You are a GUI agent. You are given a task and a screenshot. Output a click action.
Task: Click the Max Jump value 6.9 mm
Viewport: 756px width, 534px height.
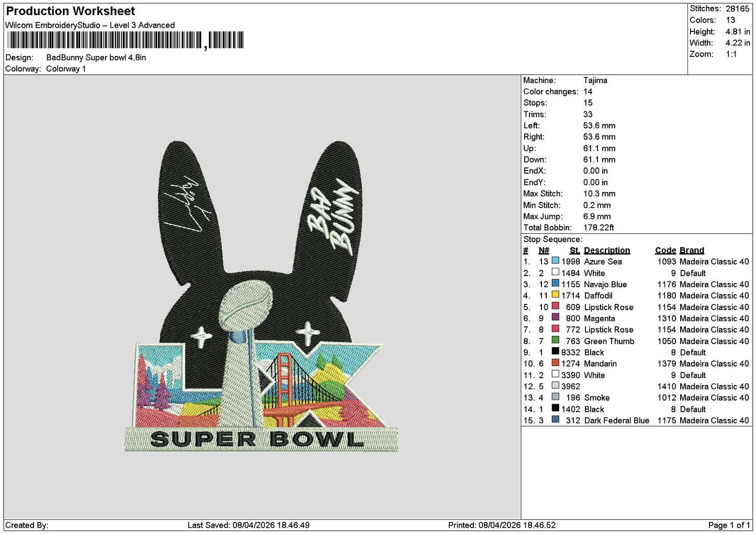(x=597, y=217)
